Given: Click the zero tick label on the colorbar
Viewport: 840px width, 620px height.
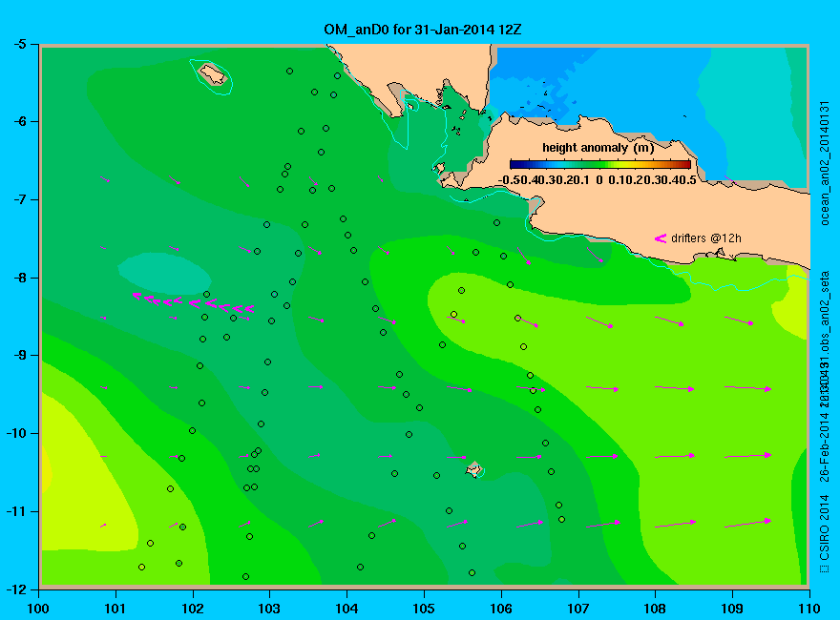Looking at the screenshot, I should tap(599, 180).
